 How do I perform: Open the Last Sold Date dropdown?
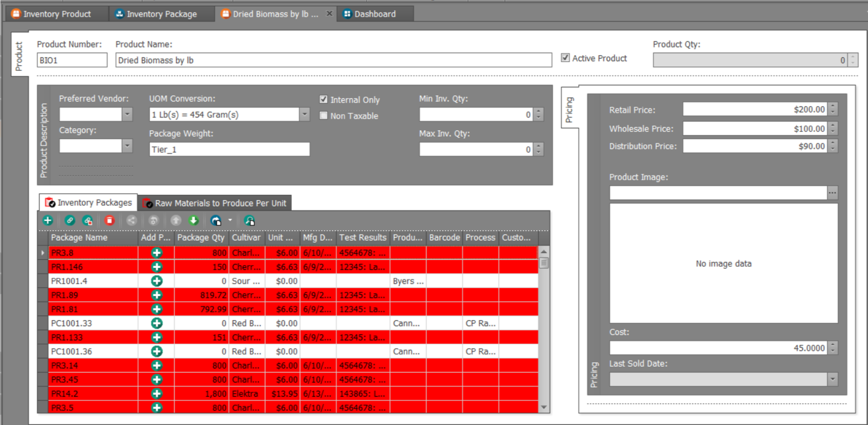pyautogui.click(x=833, y=379)
